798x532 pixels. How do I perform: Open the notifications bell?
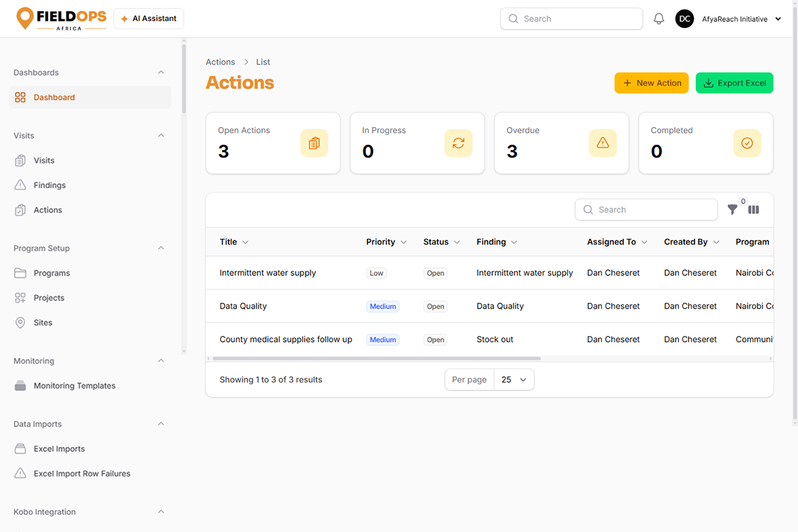click(659, 19)
